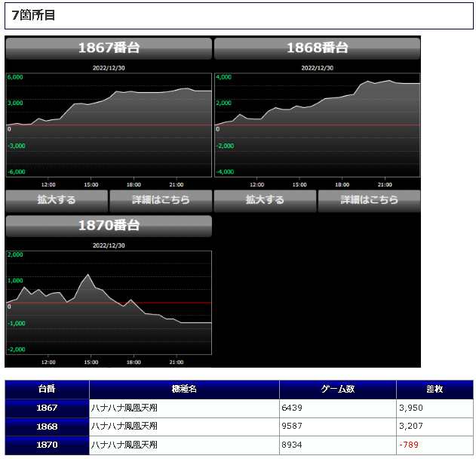Click the ゲーム数 column header
This screenshot has height=459, width=476.
(338, 389)
